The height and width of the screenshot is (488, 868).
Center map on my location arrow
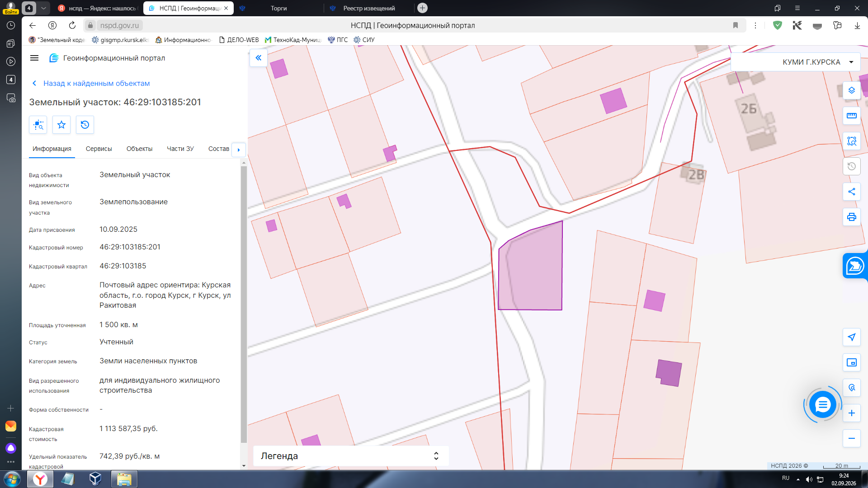point(851,337)
